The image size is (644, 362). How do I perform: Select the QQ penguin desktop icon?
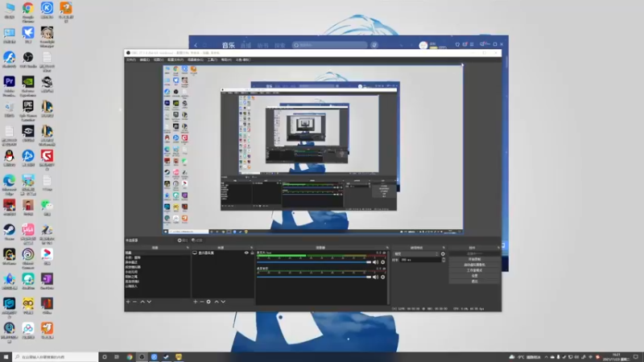(9, 158)
